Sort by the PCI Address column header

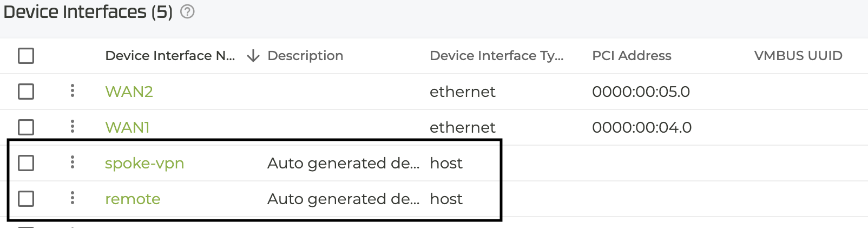pyautogui.click(x=632, y=56)
